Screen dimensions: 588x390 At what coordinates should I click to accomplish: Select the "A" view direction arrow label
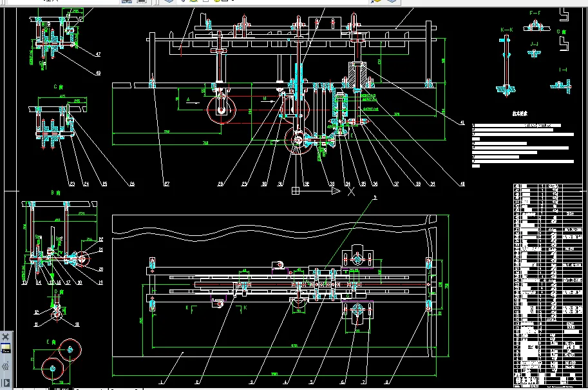pyautogui.click(x=188, y=100)
